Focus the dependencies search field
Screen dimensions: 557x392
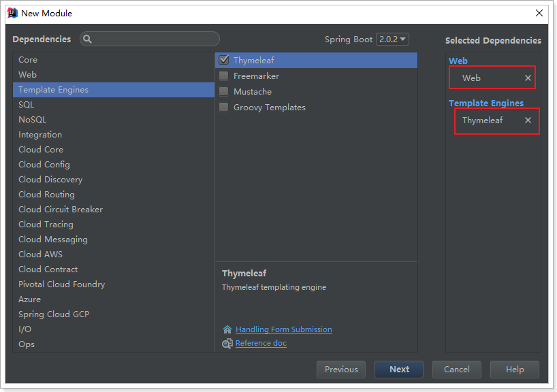[x=155, y=39]
